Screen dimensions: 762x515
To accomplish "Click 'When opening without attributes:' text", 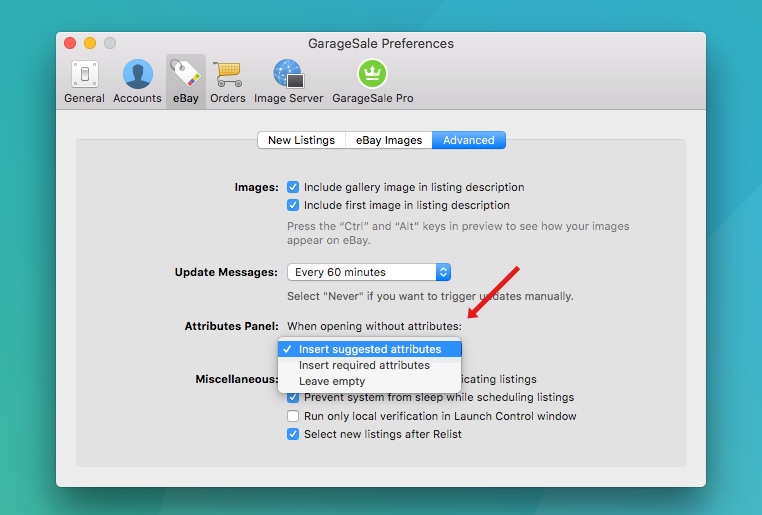I will click(x=374, y=326).
